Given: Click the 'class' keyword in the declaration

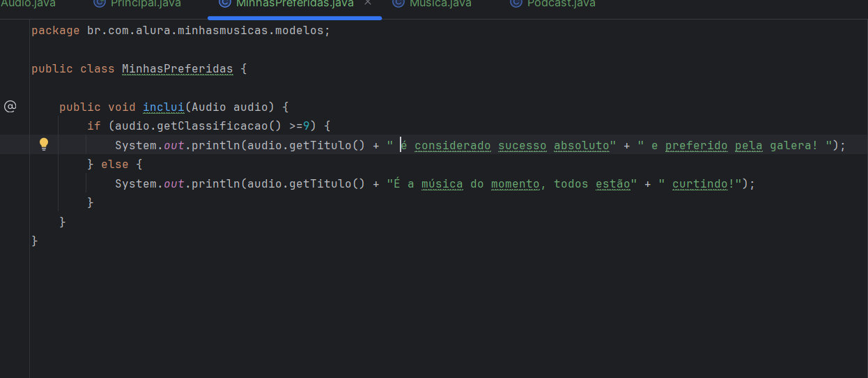Looking at the screenshot, I should tap(98, 69).
